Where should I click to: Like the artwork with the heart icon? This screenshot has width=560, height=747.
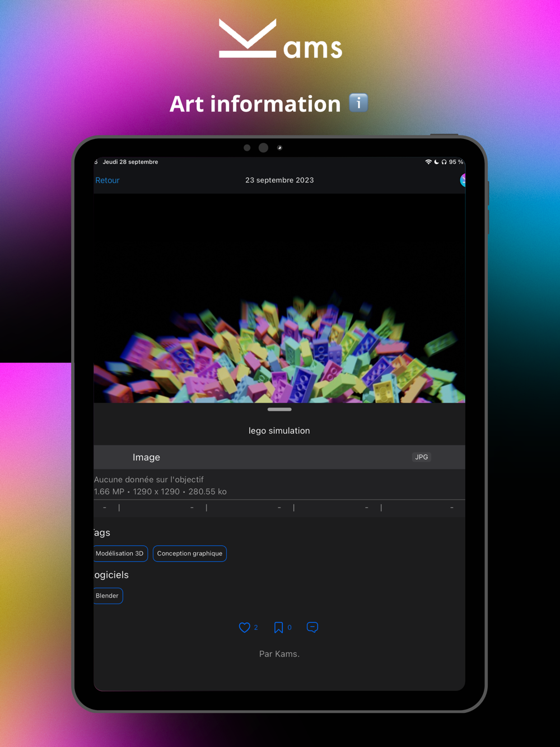tap(245, 627)
